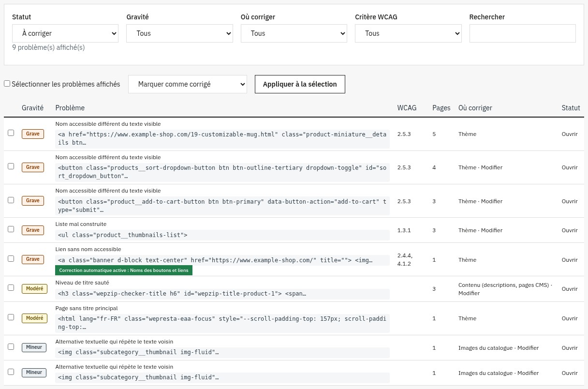Click the green Correction automatique active badge
588x389 pixels.
124,270
